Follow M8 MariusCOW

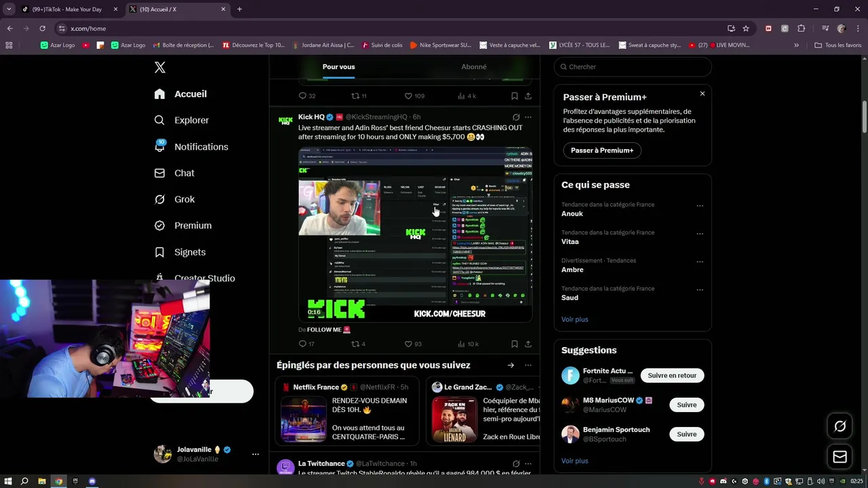686,405
